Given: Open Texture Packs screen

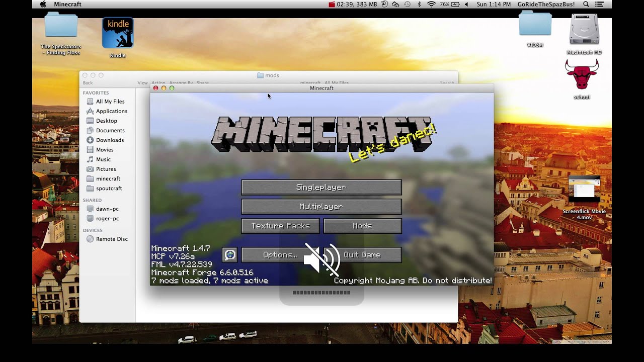Looking at the screenshot, I should (x=280, y=226).
